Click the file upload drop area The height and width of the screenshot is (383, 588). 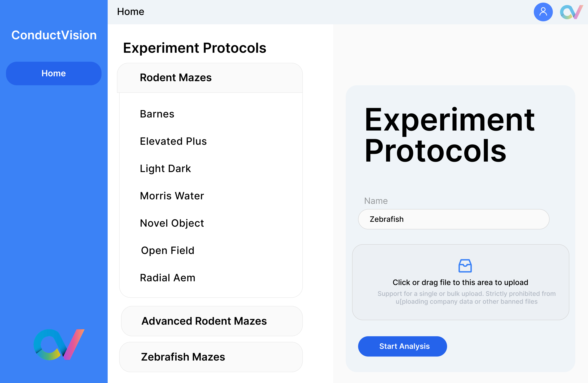(461, 282)
